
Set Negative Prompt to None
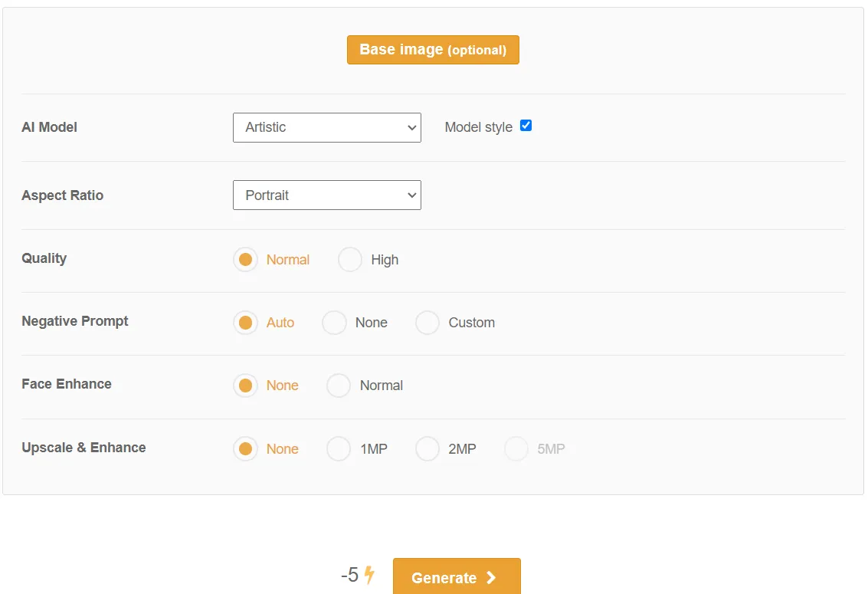point(334,323)
